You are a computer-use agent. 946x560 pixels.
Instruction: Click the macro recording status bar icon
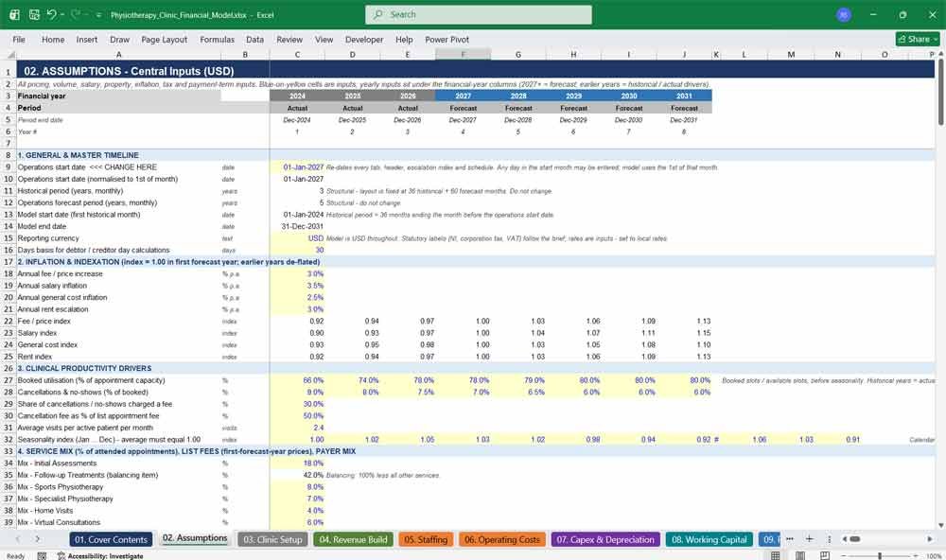pyautogui.click(x=42, y=556)
